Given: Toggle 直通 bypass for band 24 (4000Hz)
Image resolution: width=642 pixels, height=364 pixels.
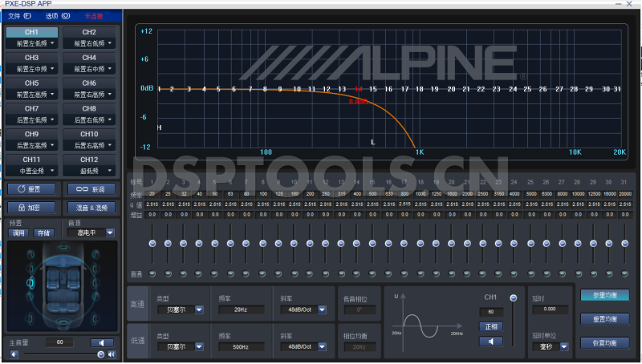Looking at the screenshot, I should (514, 273).
